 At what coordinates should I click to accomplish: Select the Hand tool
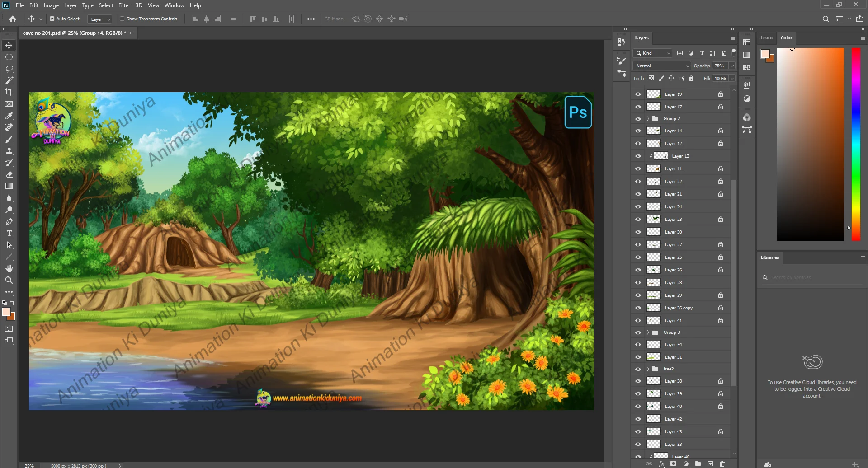pyautogui.click(x=9, y=269)
